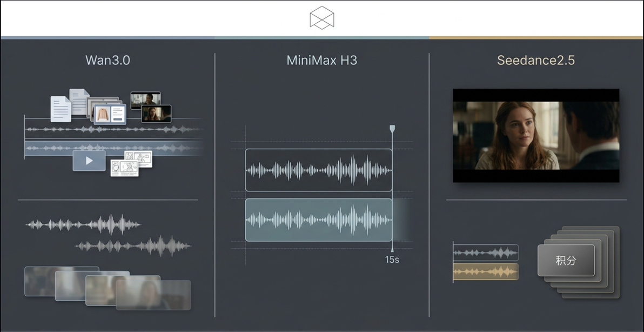The image size is (644, 332).
Task: Click the cube logo at top center
Action: click(321, 18)
